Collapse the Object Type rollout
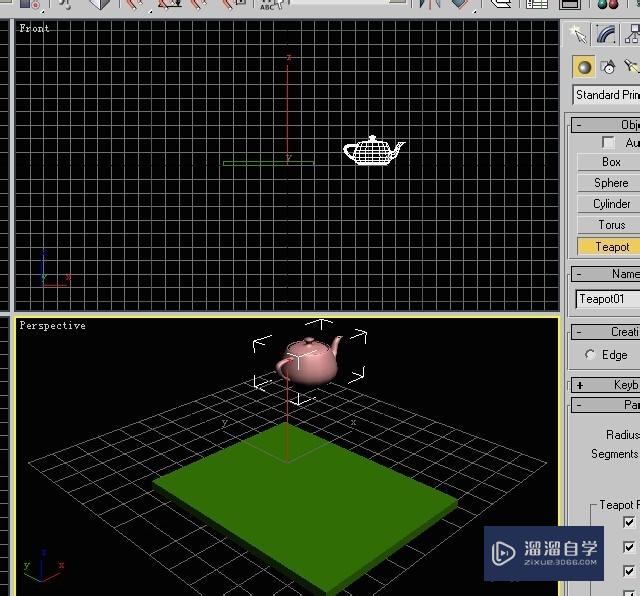The height and width of the screenshot is (596, 640). coord(606,125)
